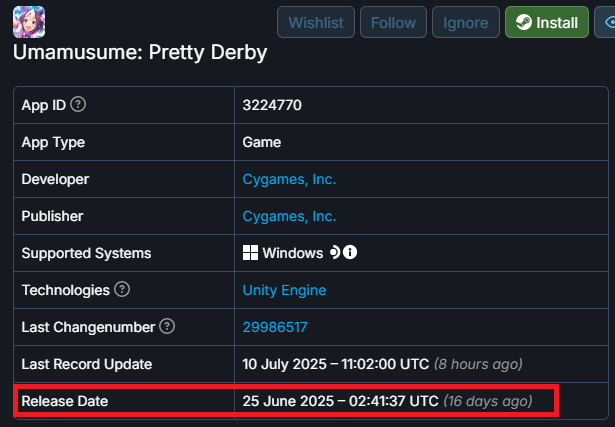
Task: Open Technologies help question mark
Action: click(122, 290)
